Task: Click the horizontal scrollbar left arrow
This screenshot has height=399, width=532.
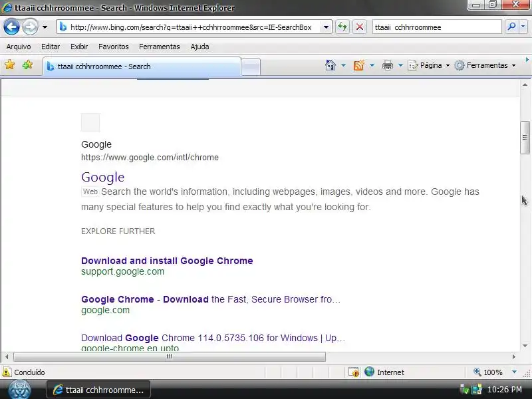Action: tap(7, 356)
